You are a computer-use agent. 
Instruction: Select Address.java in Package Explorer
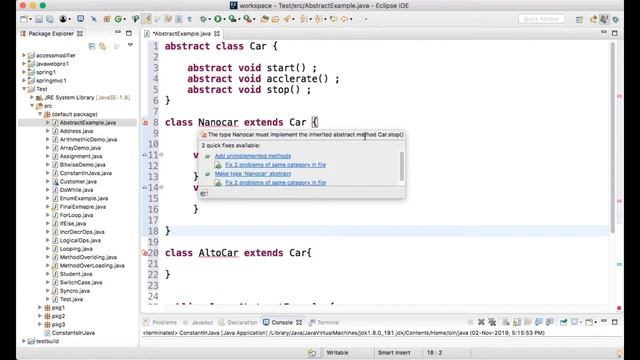point(76,131)
